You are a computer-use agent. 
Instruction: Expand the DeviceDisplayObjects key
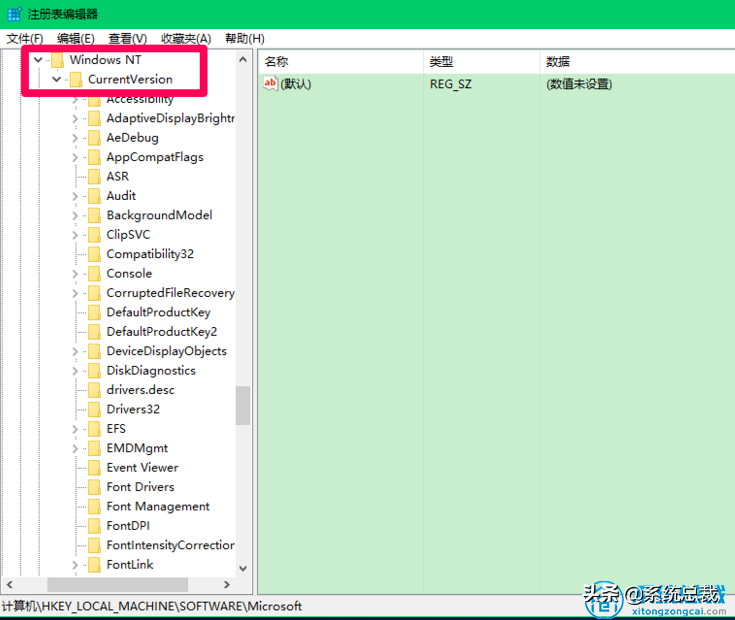[x=75, y=351]
